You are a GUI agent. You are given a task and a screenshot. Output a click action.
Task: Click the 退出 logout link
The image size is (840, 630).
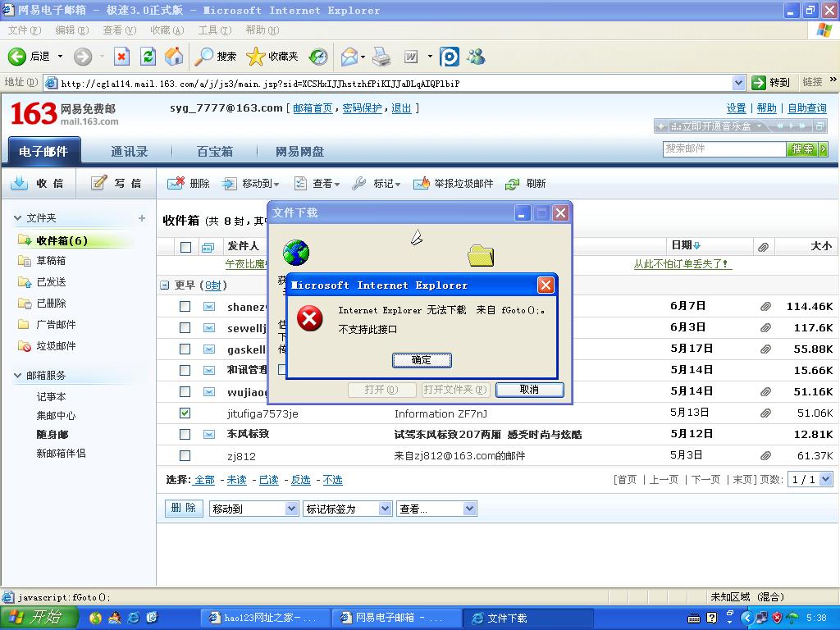click(x=401, y=108)
